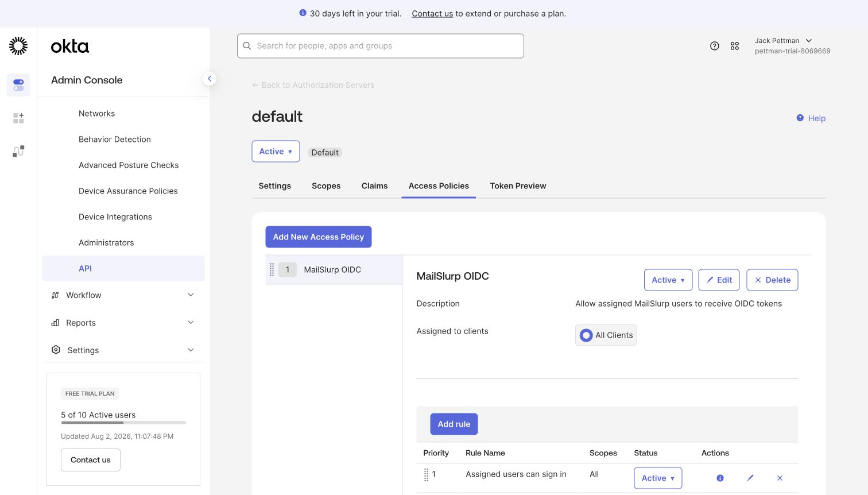
Task: Edit the Assigned users can sign in rule with the pencil
Action: 750,478
